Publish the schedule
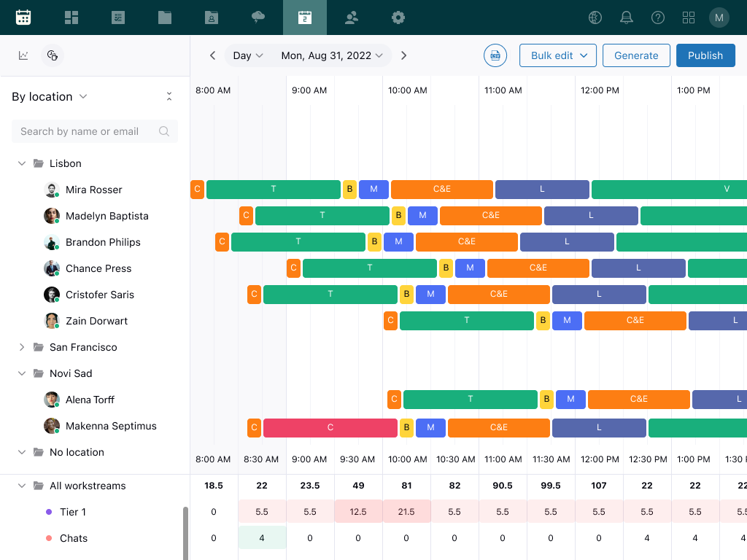The image size is (747, 560). tap(705, 55)
